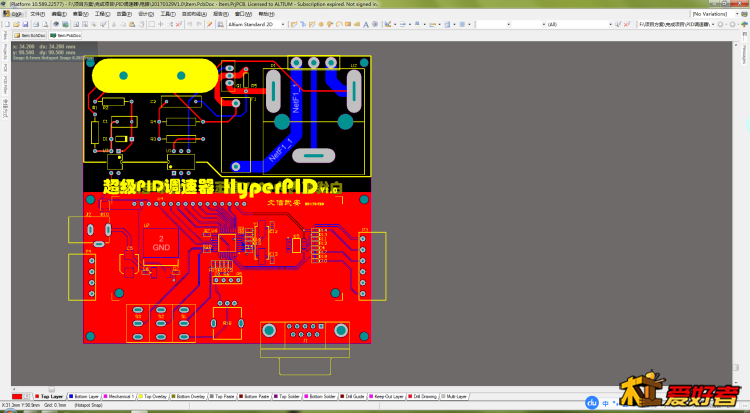Click the Place Component icon

tap(375, 24)
